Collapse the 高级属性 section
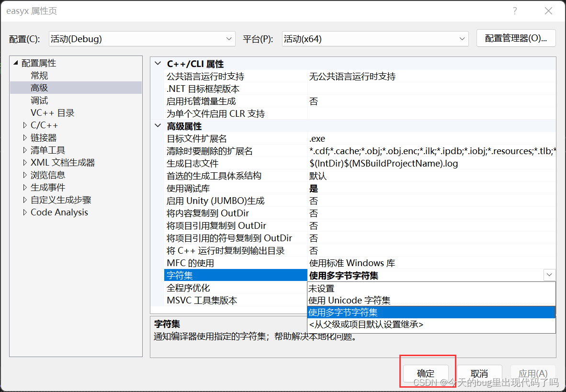 click(158, 126)
